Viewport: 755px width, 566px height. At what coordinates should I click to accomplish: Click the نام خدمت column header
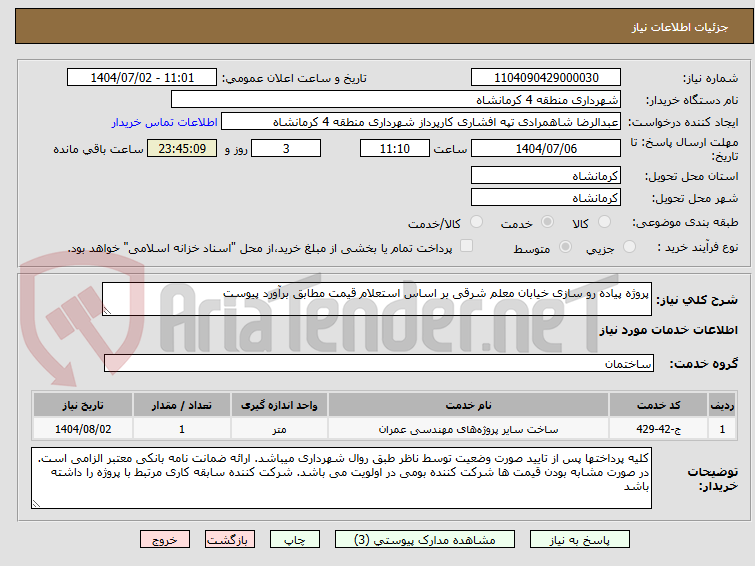[469, 405]
